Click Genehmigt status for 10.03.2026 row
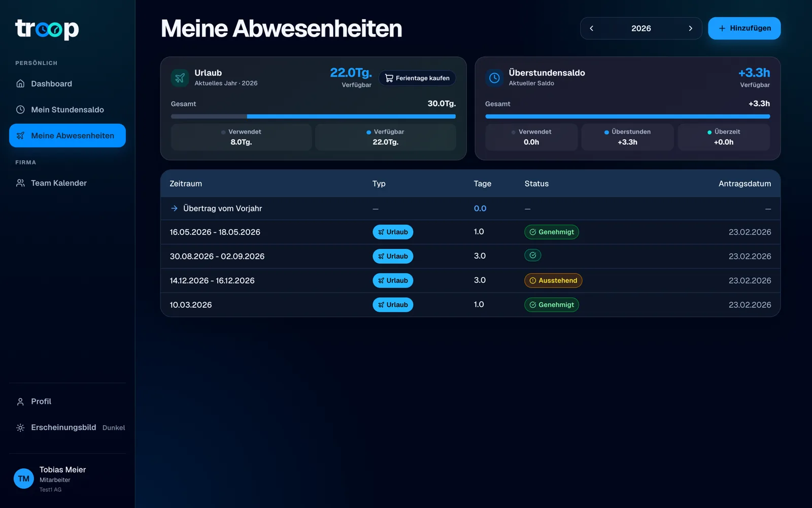This screenshot has width=812, height=508. (552, 305)
